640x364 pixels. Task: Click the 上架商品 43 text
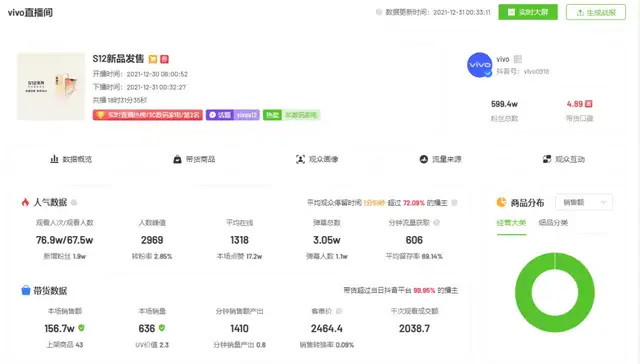64,345
